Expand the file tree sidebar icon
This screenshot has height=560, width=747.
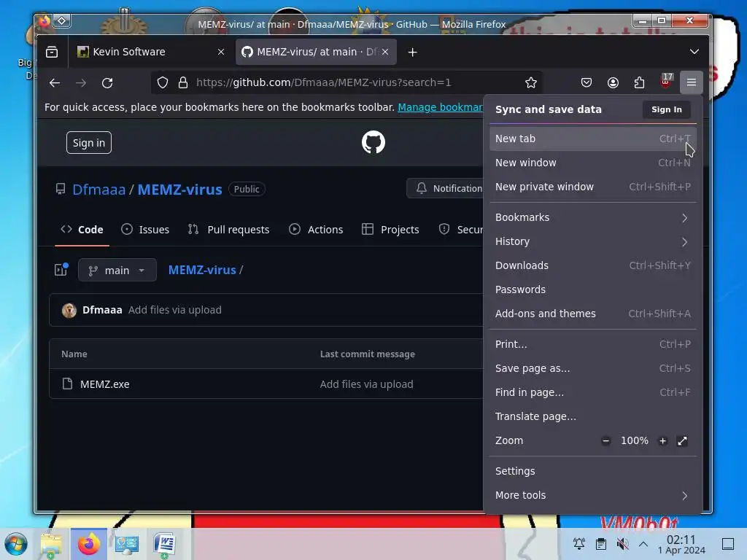61,270
